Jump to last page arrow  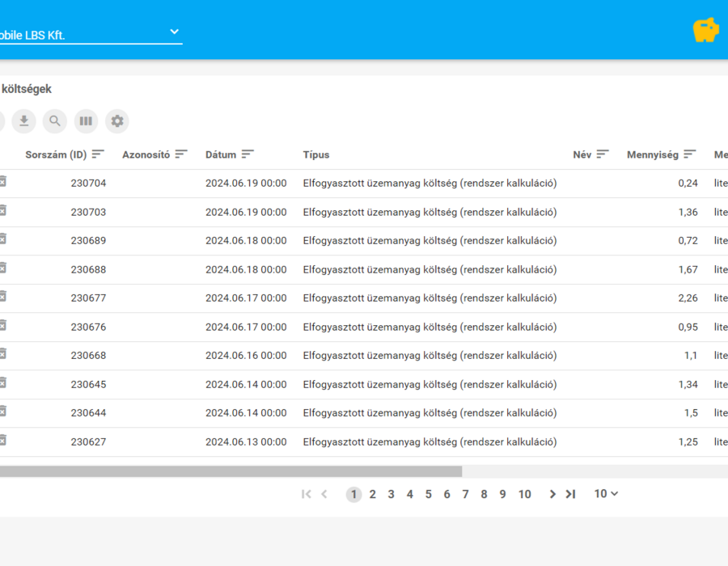pos(570,494)
